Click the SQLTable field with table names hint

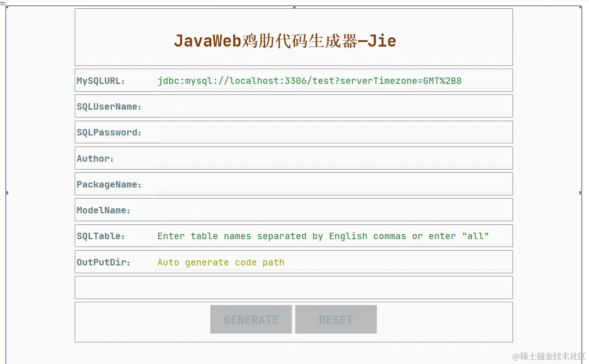pos(333,236)
